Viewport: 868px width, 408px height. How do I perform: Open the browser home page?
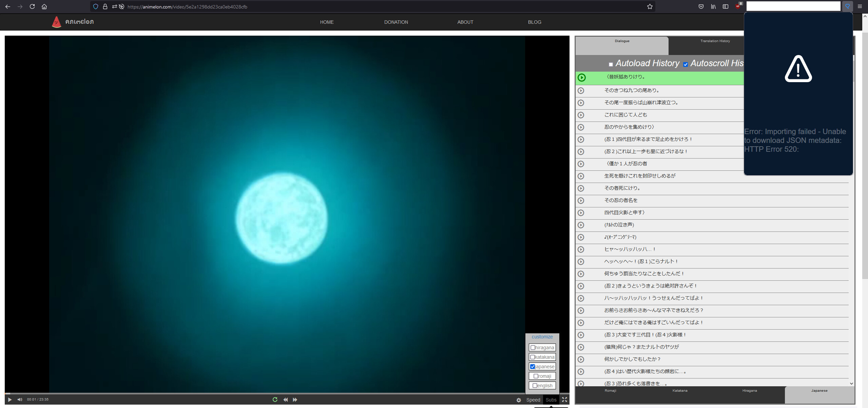click(44, 6)
